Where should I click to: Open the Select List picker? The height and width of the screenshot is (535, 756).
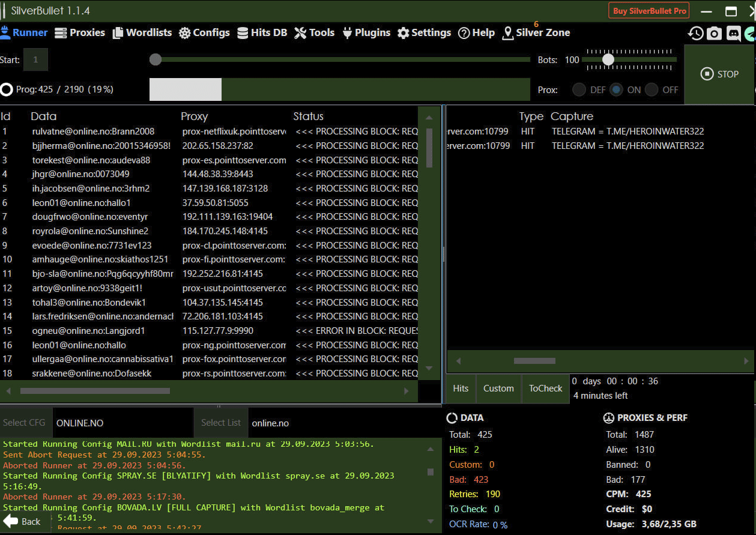point(220,423)
